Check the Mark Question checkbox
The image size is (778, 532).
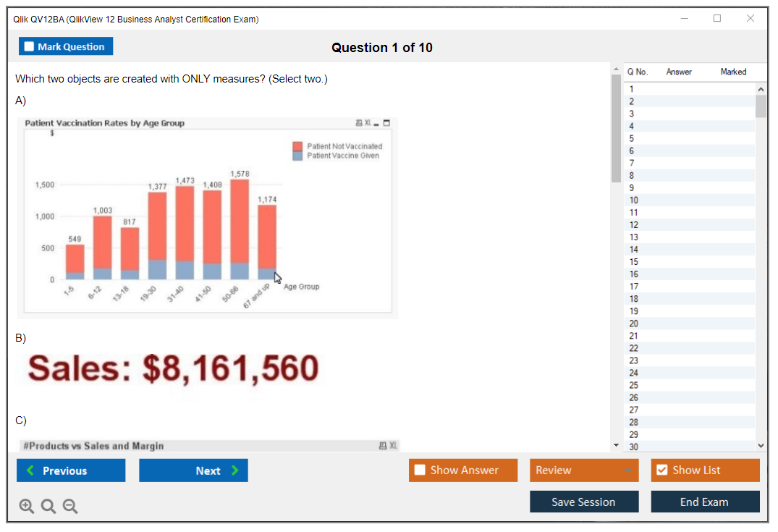29,46
